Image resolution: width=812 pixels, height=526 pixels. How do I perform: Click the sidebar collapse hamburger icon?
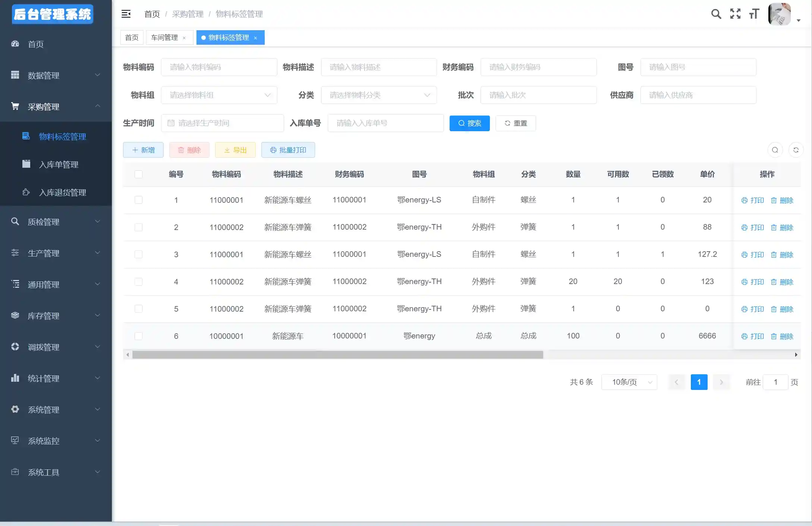click(126, 14)
